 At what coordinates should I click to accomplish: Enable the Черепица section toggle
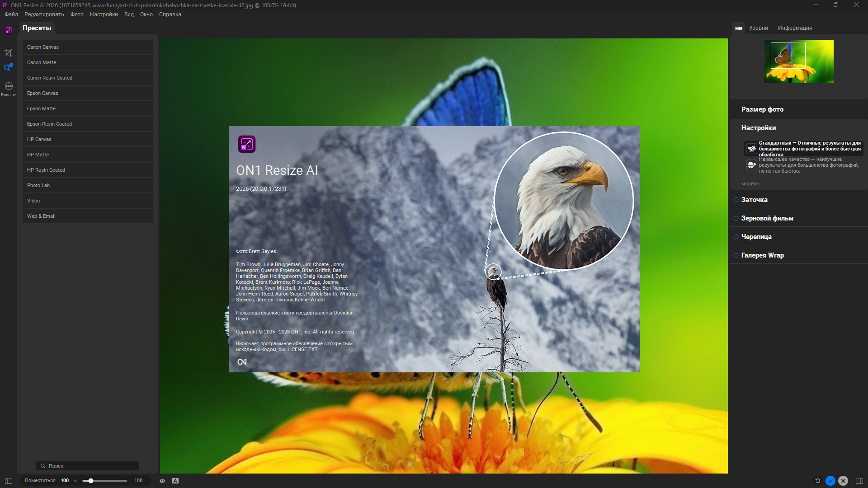click(x=736, y=237)
